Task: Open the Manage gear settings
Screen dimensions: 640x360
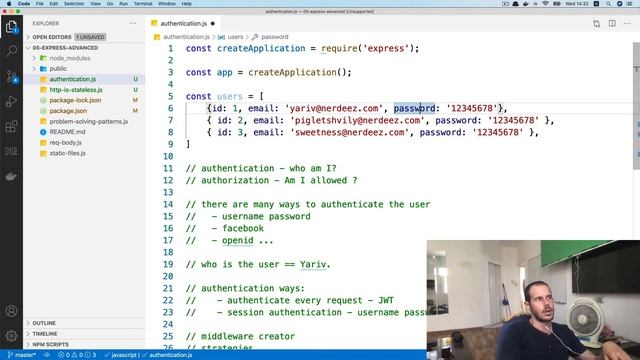Action: tap(11, 336)
